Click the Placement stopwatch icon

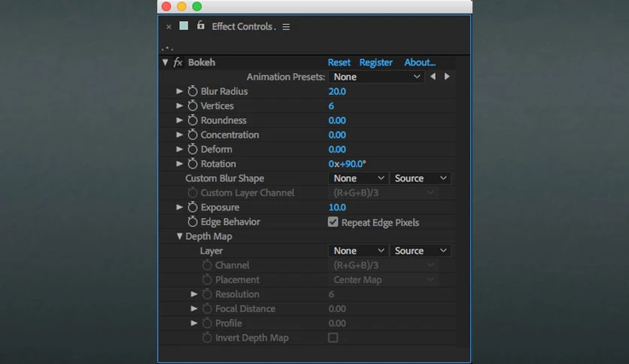207,280
